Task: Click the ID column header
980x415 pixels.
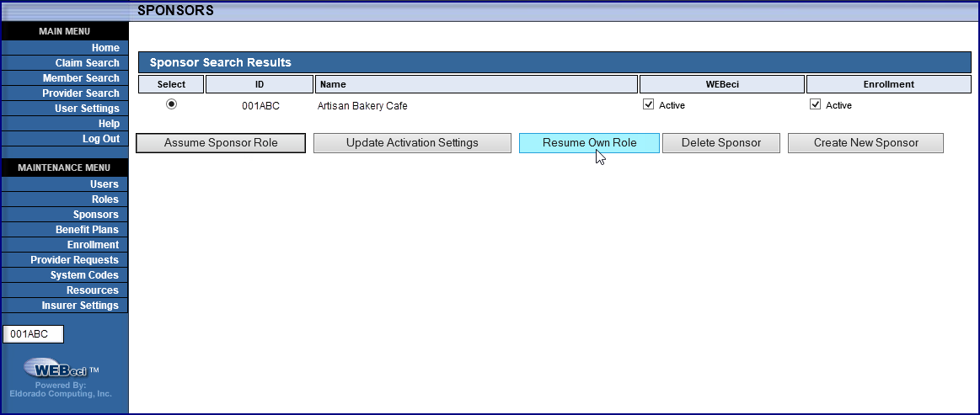Action: (x=260, y=84)
